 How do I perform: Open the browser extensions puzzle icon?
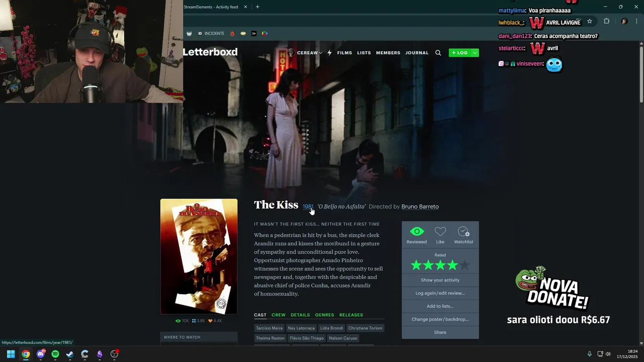[606, 21]
